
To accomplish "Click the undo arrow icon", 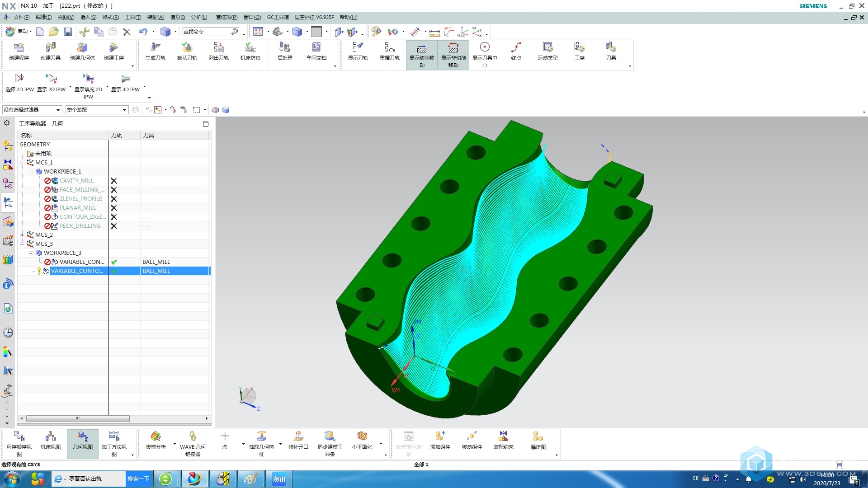I will pos(143,32).
